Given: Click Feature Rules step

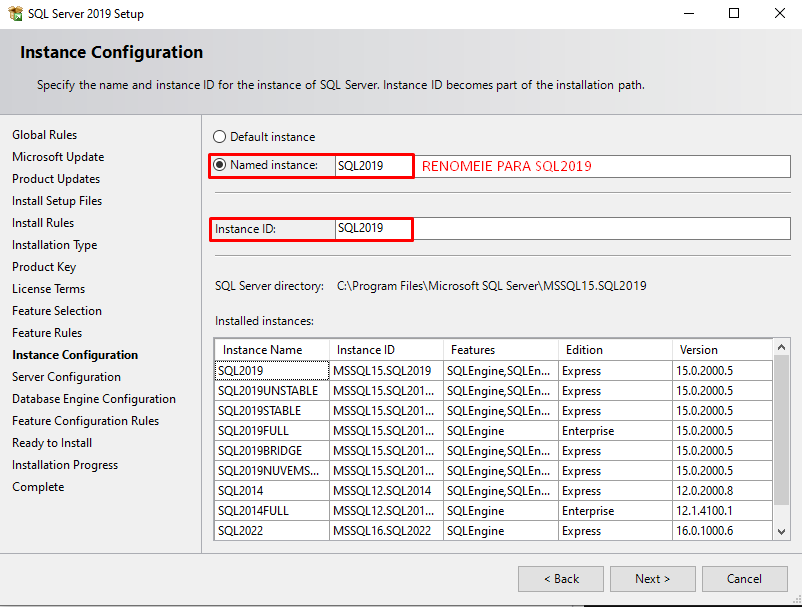Looking at the screenshot, I should [x=47, y=332].
